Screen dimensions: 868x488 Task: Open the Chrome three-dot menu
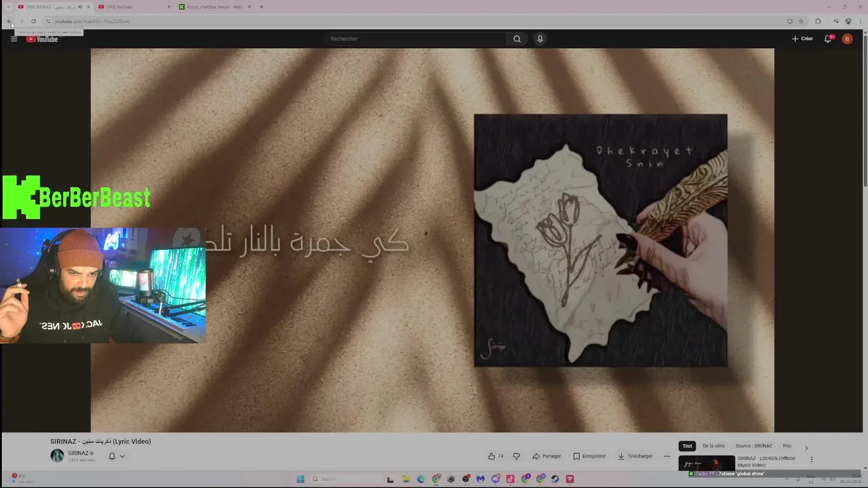pyautogui.click(x=860, y=21)
